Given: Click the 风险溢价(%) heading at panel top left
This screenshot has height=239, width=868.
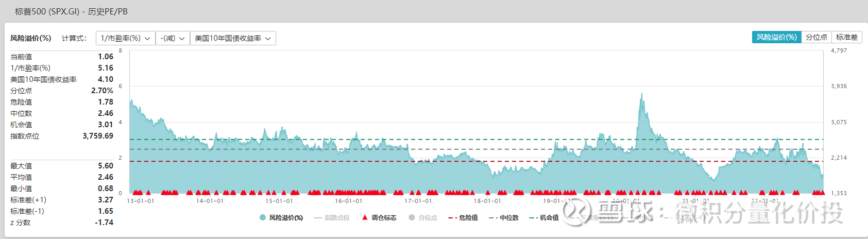Looking at the screenshot, I should point(30,38).
